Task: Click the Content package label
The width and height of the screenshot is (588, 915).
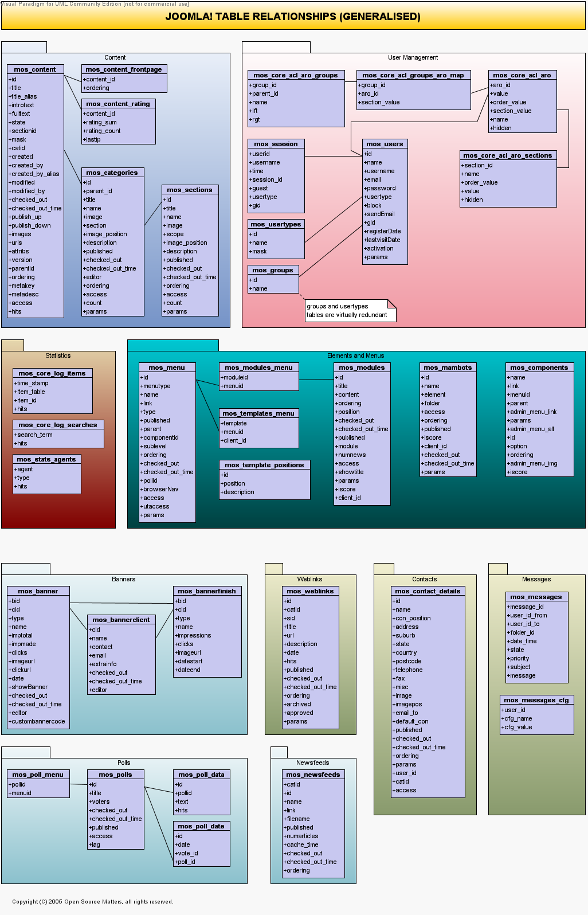Action: [x=115, y=58]
